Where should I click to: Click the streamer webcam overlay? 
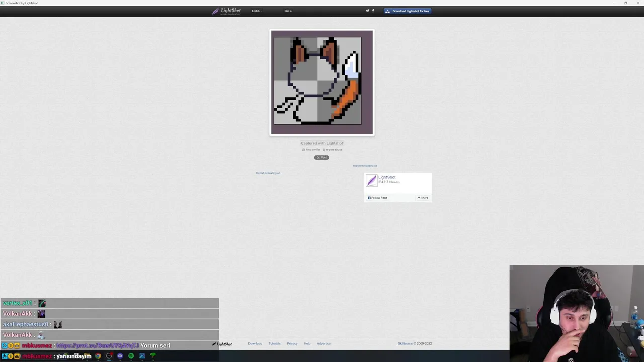pyautogui.click(x=577, y=314)
